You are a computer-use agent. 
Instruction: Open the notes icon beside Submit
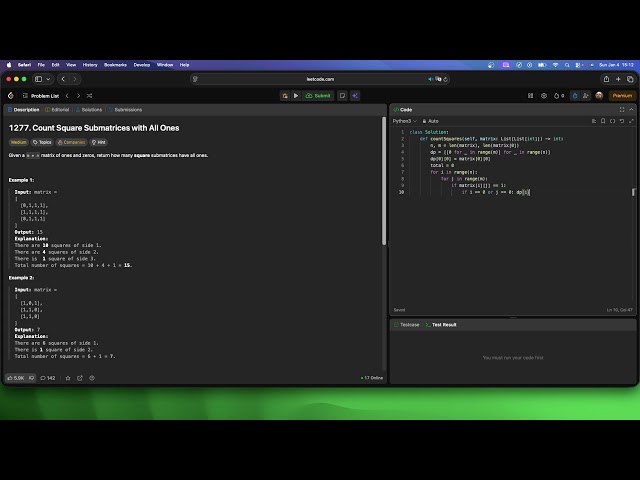(x=342, y=96)
